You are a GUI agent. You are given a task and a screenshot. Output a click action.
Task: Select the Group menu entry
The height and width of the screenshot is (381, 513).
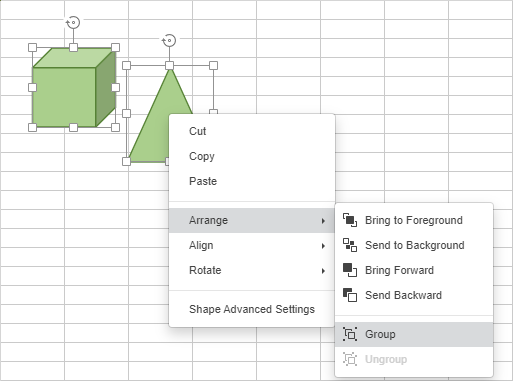coord(414,334)
